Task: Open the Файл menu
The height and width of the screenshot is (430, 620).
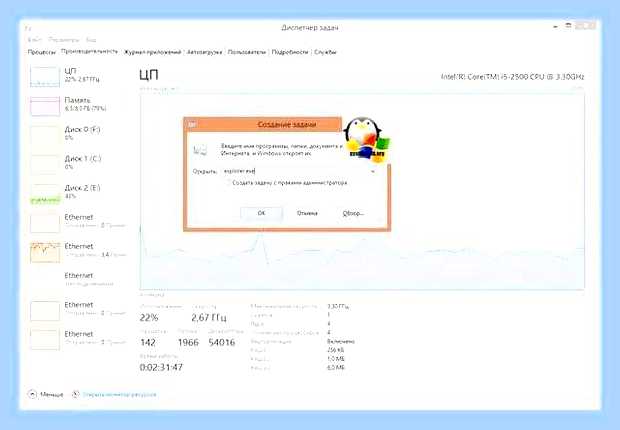Action: (35, 40)
